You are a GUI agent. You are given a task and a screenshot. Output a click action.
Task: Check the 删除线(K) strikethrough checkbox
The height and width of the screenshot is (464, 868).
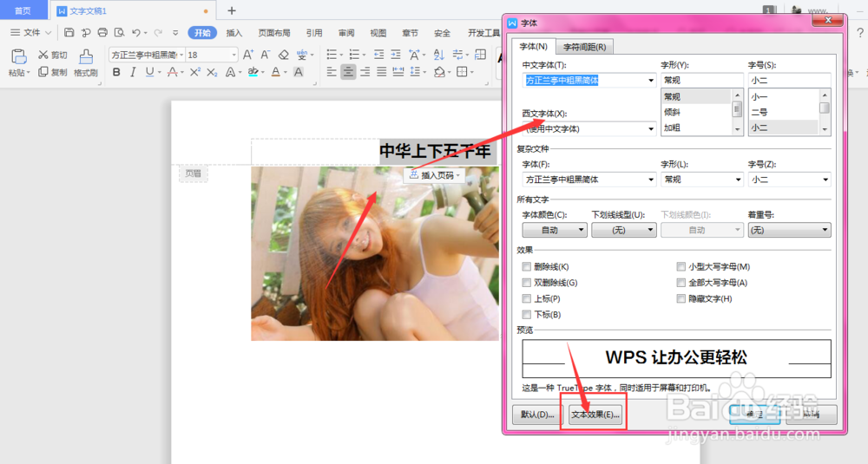(x=526, y=266)
